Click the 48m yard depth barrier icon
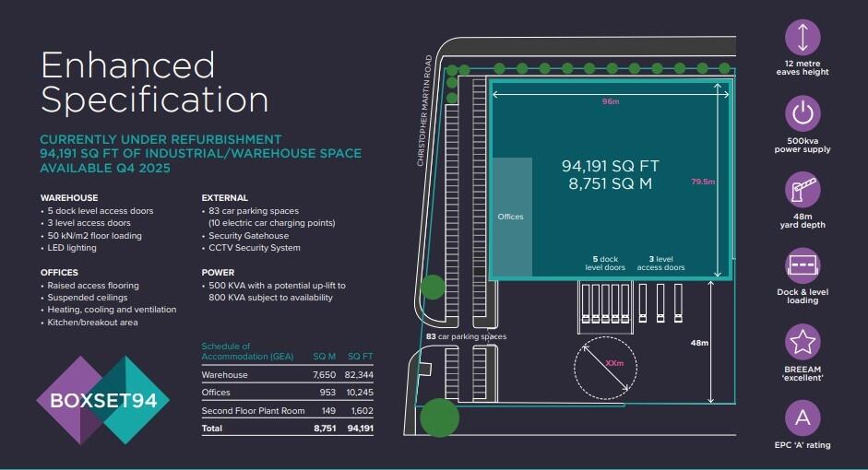 coord(803,190)
